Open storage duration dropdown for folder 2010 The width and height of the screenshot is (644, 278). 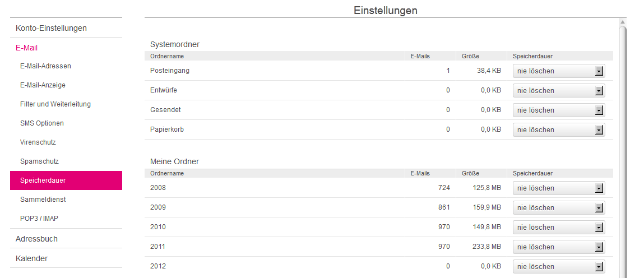point(559,228)
